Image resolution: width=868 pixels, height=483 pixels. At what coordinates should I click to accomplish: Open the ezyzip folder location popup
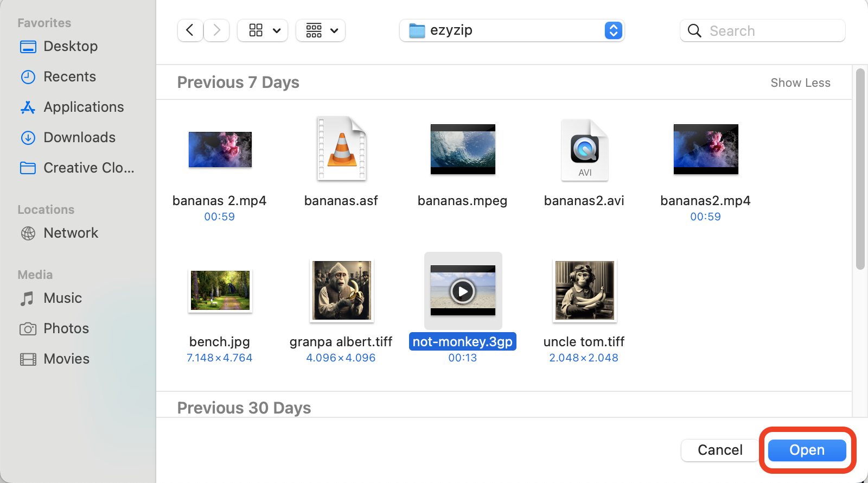(512, 30)
